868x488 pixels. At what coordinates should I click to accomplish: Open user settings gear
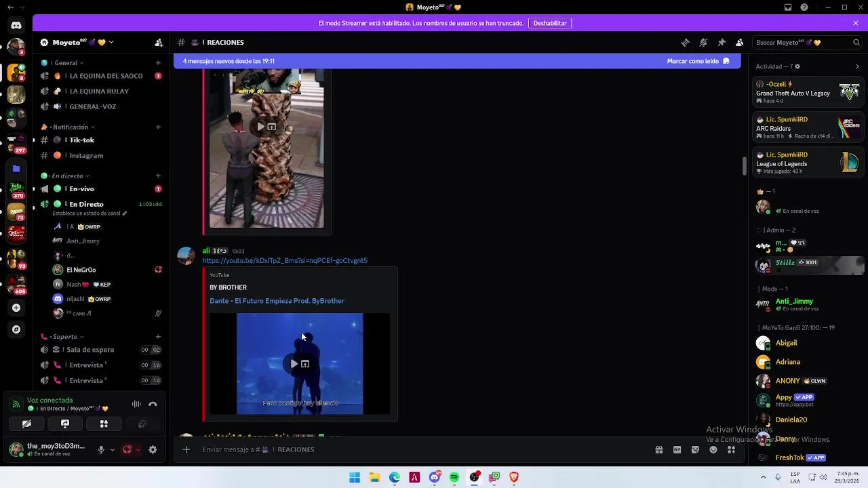click(x=153, y=449)
